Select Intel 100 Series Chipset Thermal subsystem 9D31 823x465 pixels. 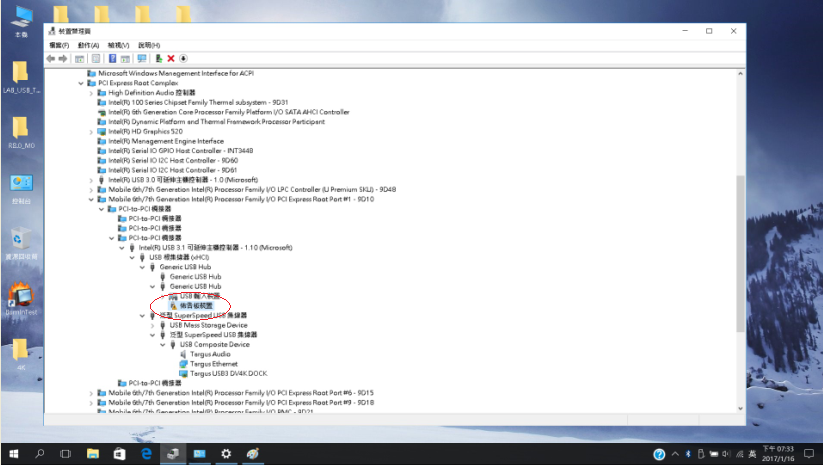198,102
